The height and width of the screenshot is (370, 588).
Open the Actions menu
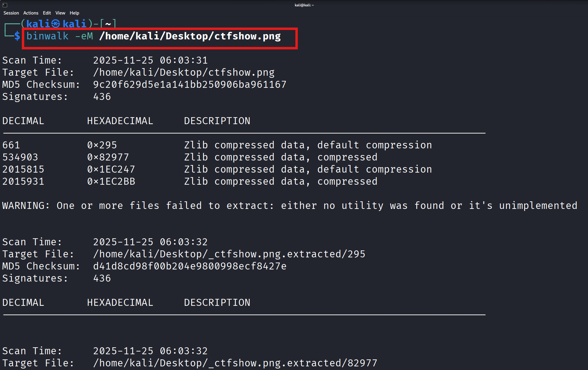31,13
